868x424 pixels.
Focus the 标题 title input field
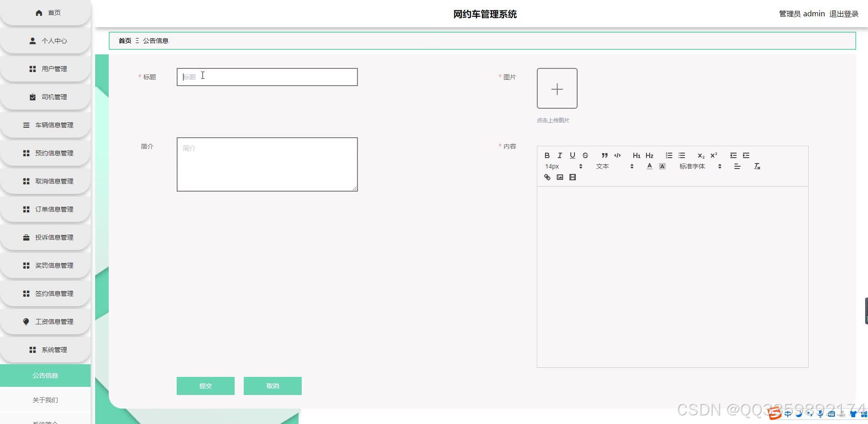[x=267, y=77]
